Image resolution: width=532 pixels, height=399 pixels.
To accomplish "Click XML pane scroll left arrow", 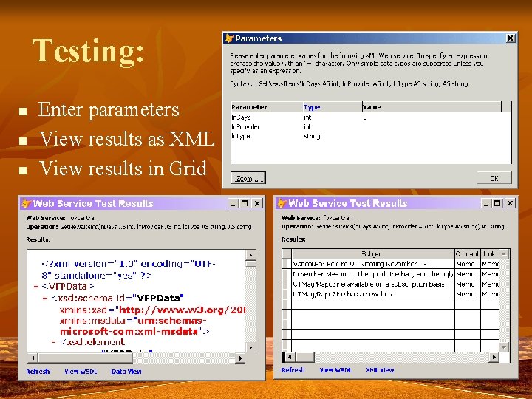I will tap(33, 358).
